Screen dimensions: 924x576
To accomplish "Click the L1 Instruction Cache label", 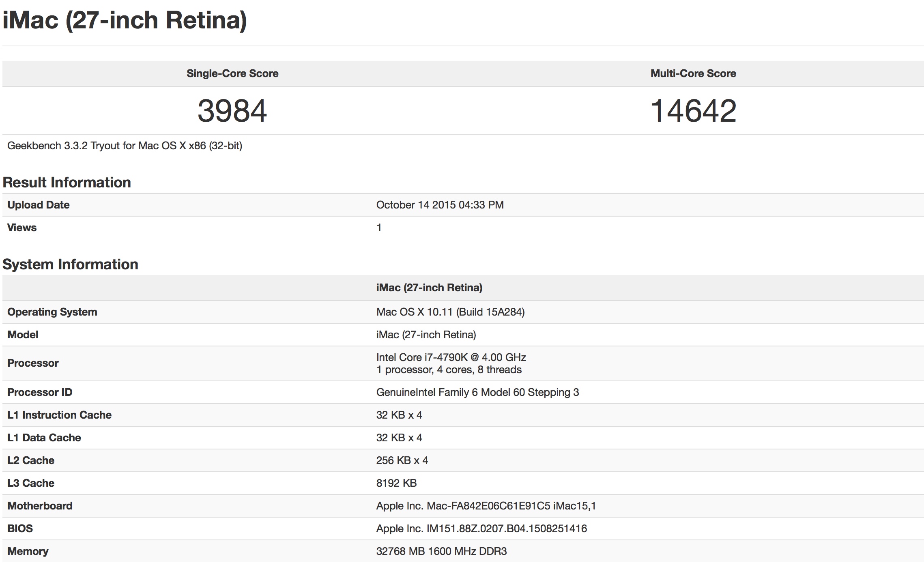I will (x=59, y=415).
